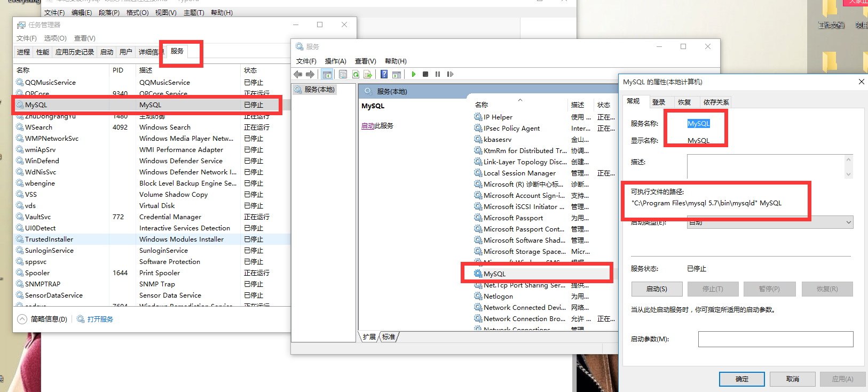Restart service with toolbar restart icon

point(450,74)
